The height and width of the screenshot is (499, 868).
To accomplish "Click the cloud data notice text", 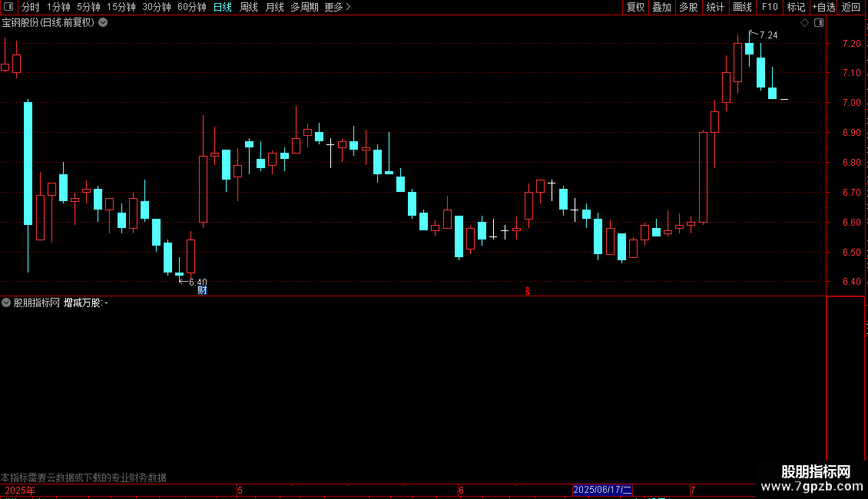I will click(x=84, y=478).
